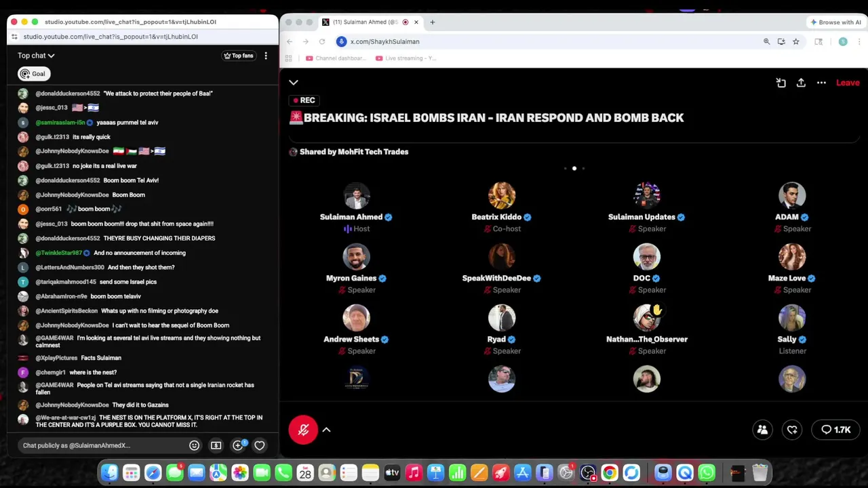Open WhatsApp from the Dock

click(x=707, y=472)
